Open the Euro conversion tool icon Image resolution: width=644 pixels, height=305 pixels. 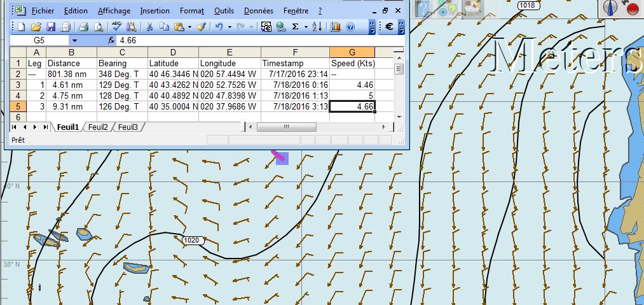pos(266,27)
